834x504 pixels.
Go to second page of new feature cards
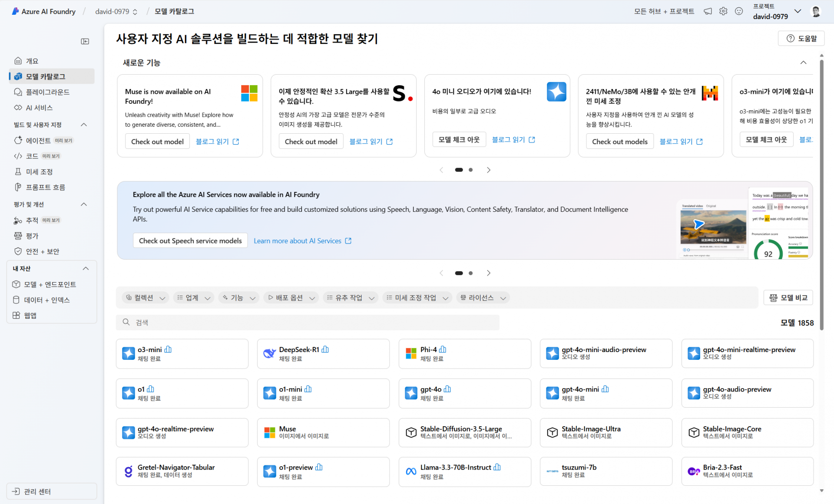(470, 170)
